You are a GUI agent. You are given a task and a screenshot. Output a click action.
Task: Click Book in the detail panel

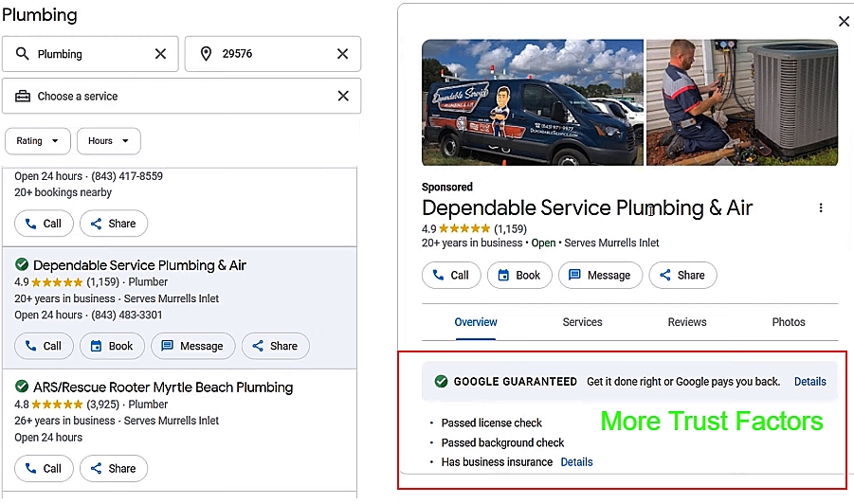coord(519,276)
